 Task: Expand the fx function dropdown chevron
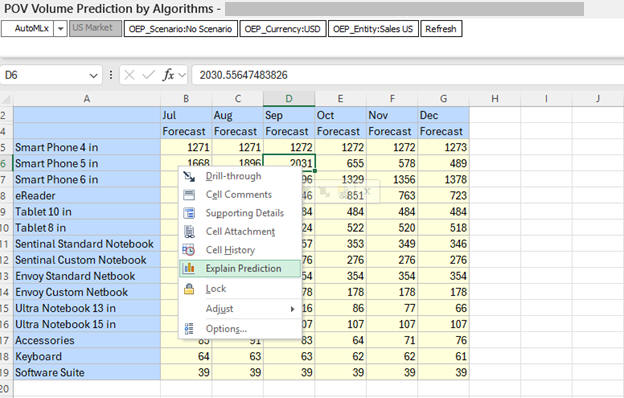182,75
